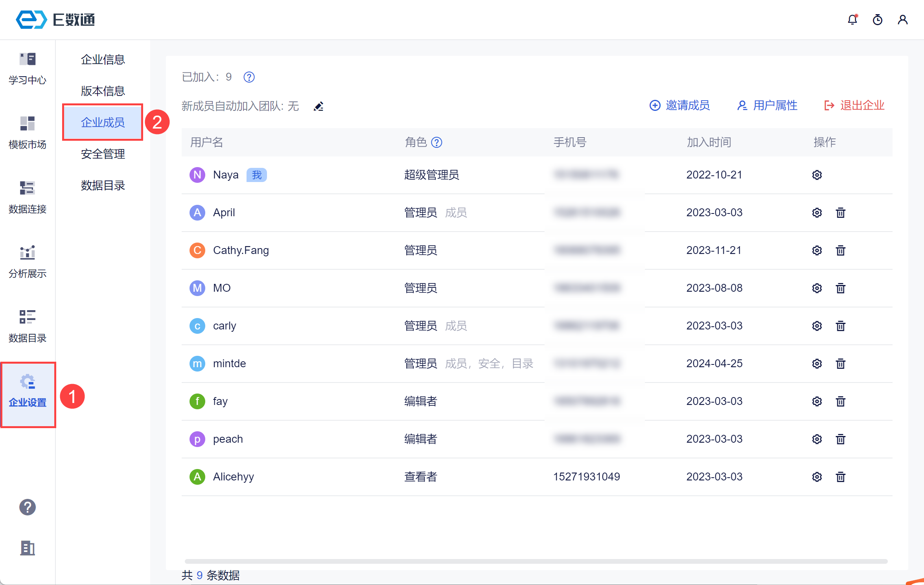Edit new member auto-join team setting
Viewport: 924px width, 585px height.
pos(318,106)
